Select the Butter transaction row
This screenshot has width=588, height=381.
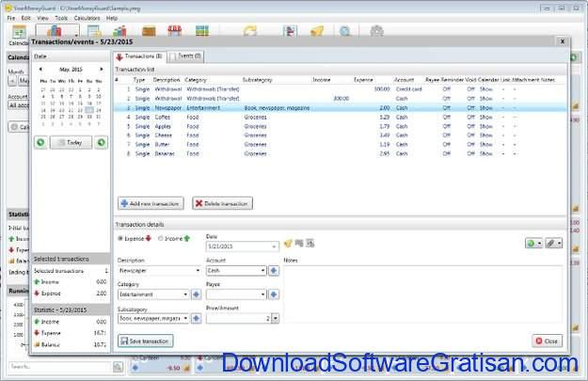pyautogui.click(x=340, y=144)
